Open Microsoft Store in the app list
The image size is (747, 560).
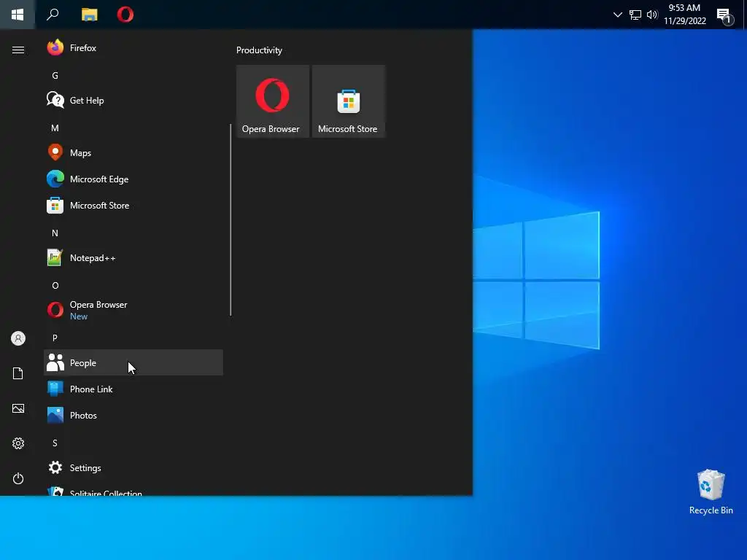133,205
